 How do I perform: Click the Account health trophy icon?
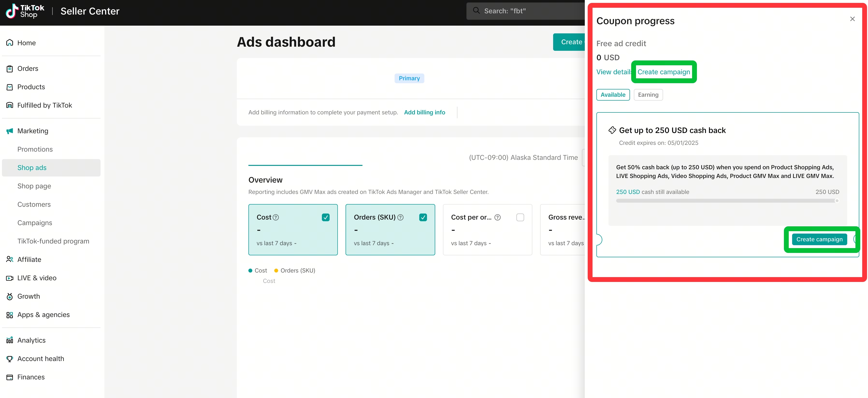[10, 359]
